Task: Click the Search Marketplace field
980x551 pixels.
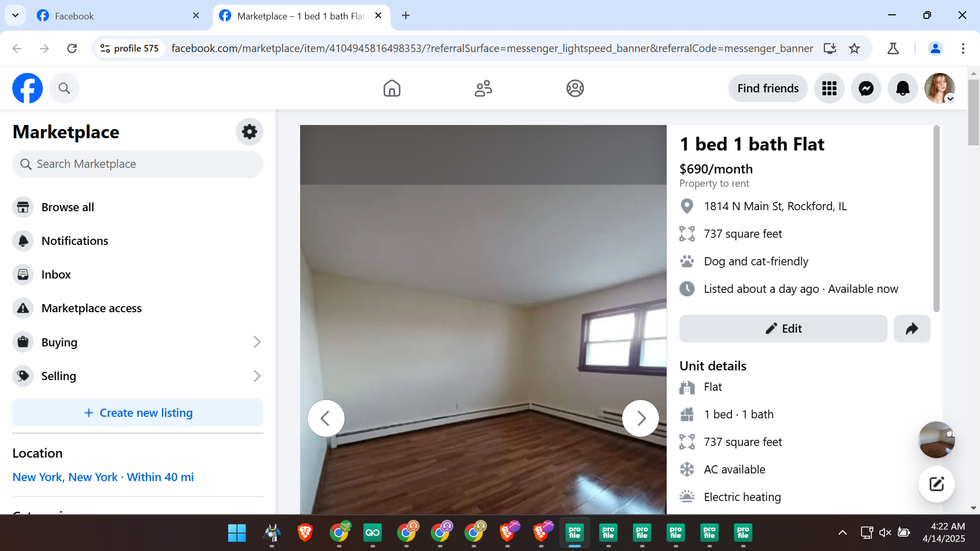Action: pos(138,164)
